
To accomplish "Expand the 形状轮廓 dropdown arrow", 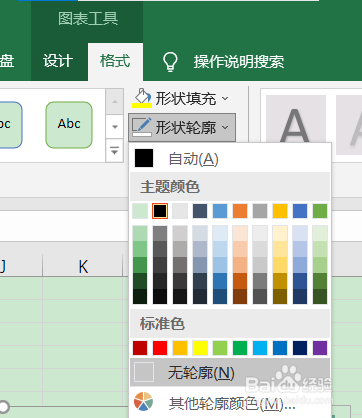I will click(x=225, y=128).
